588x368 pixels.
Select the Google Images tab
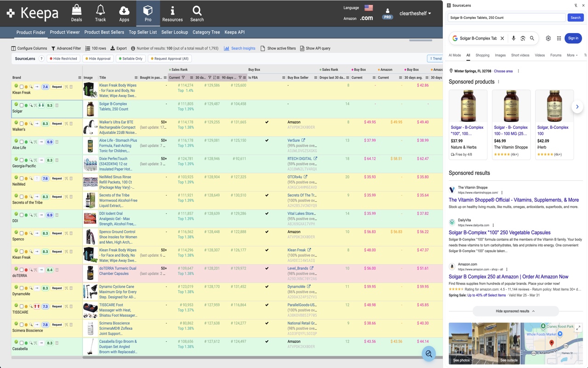pos(500,55)
